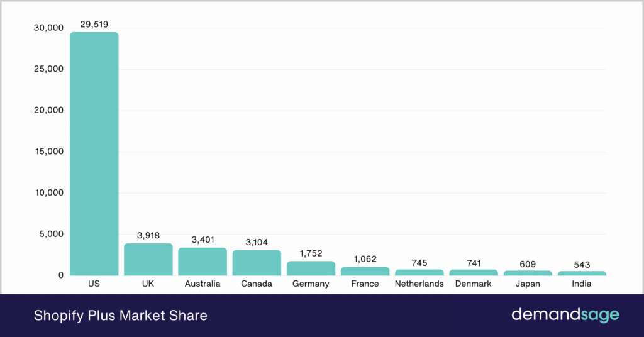The height and width of the screenshot is (337, 644).
Task: Click the 20,000 y-axis tick label
Action: click(49, 110)
